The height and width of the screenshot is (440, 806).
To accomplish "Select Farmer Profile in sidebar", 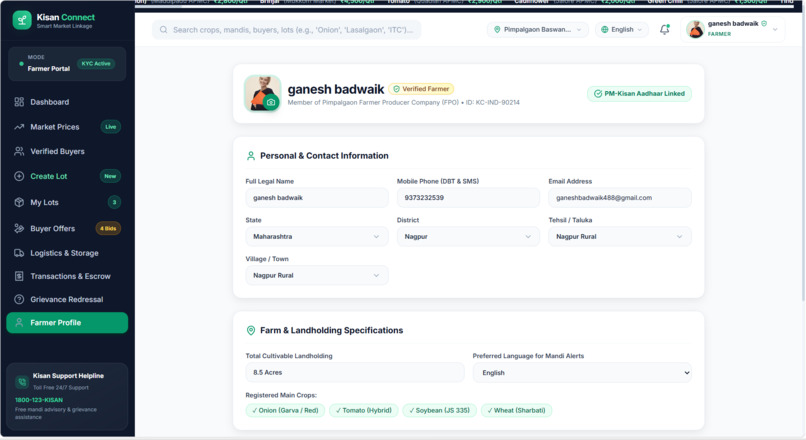I will tap(67, 323).
